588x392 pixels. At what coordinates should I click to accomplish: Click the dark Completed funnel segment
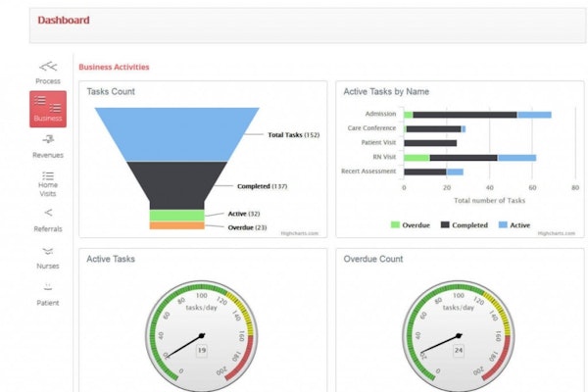[176, 183]
